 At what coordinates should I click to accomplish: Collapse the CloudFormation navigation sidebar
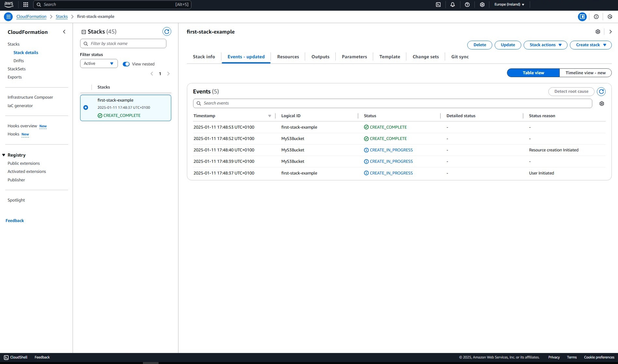coord(64,32)
